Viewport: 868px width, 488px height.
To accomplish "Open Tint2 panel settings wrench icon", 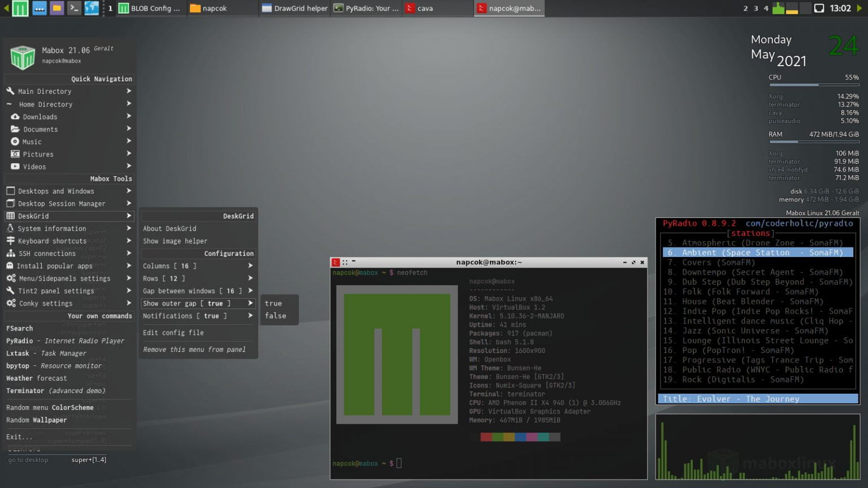I will coord(11,290).
